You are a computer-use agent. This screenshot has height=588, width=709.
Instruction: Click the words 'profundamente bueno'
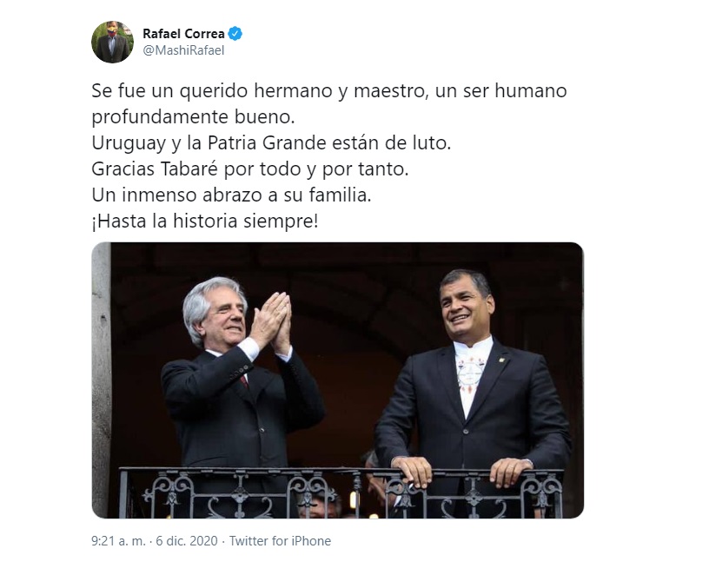pos(193,117)
